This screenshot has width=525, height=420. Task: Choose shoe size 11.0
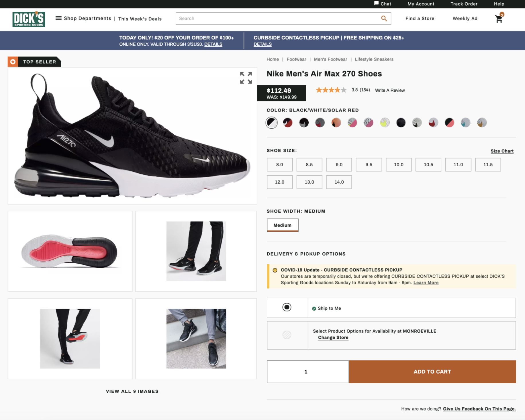point(458,165)
